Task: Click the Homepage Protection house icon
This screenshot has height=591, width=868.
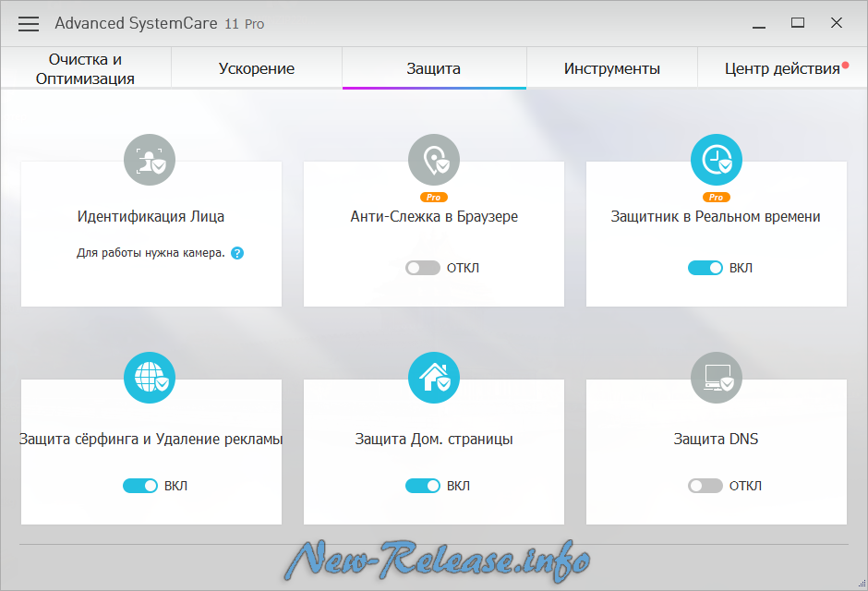Action: 434,378
